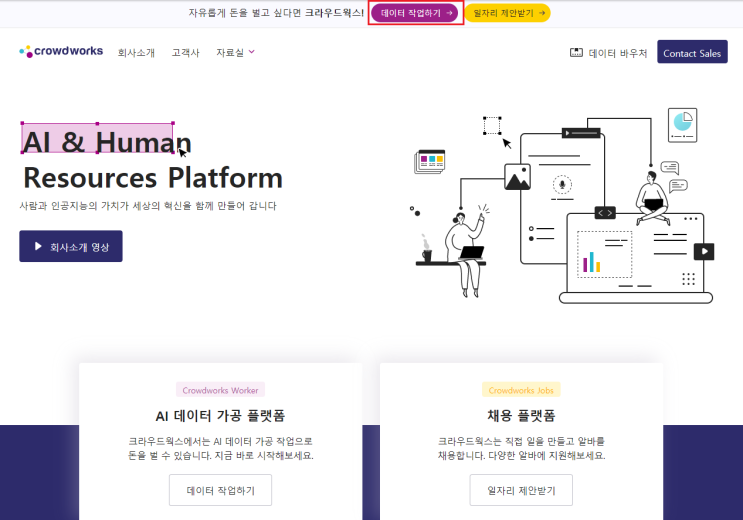The height and width of the screenshot is (520, 743).
Task: Click the Crowdworks Jobs tag
Action: (x=521, y=390)
